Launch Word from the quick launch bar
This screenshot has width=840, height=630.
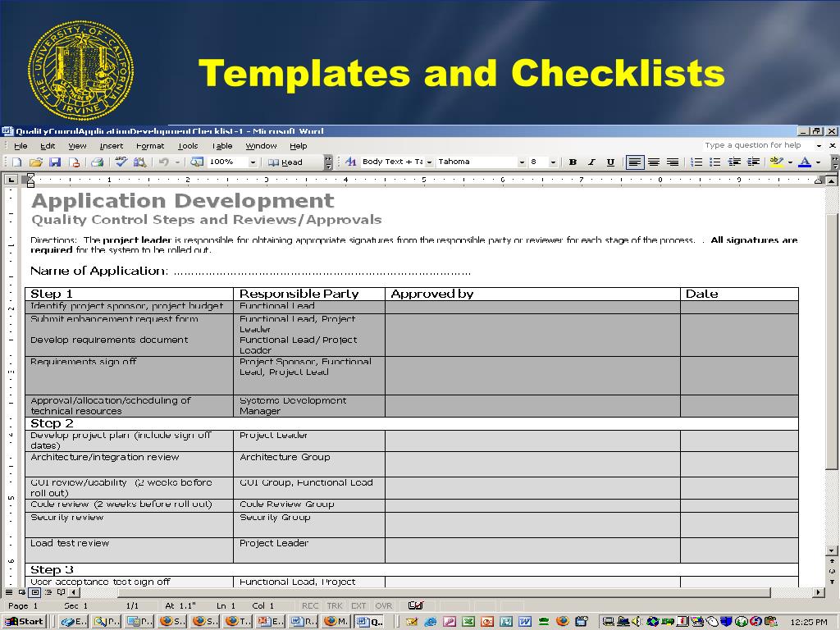pos(525,622)
